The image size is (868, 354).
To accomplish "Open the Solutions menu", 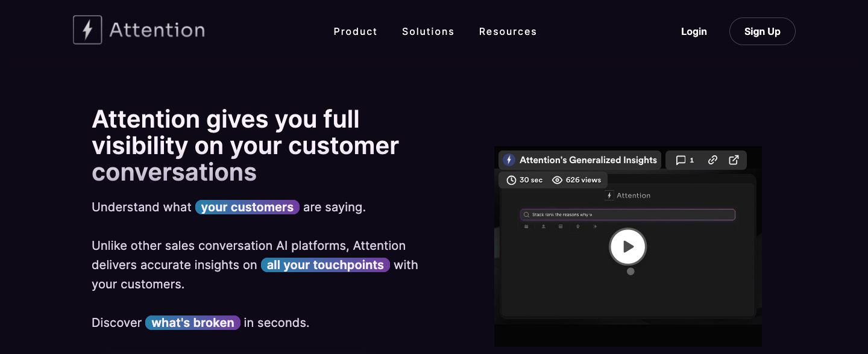I will coord(428,31).
